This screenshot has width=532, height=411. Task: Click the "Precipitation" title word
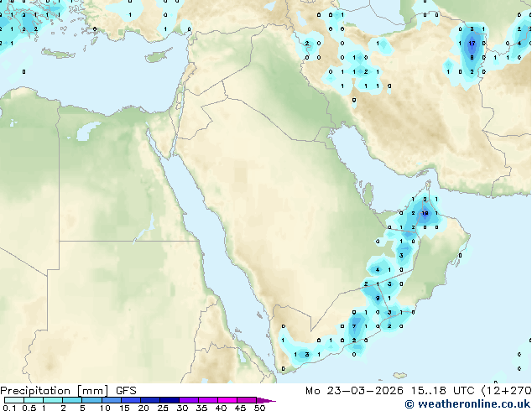(35, 391)
